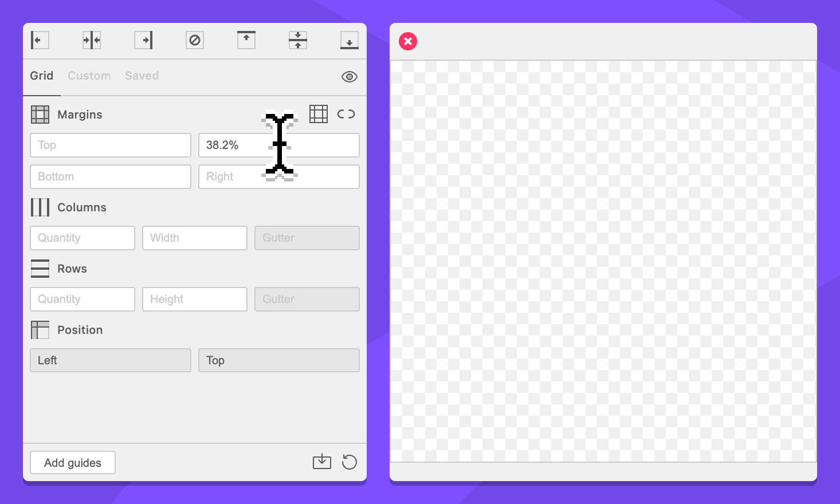Image resolution: width=840 pixels, height=504 pixels.
Task: Close the preview panel with red button
Action: coord(408,41)
